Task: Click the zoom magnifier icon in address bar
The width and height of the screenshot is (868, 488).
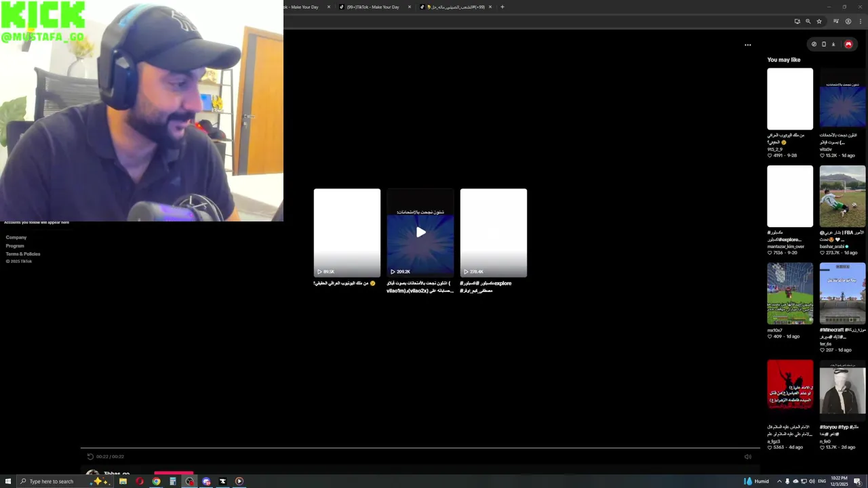Action: [x=808, y=21]
